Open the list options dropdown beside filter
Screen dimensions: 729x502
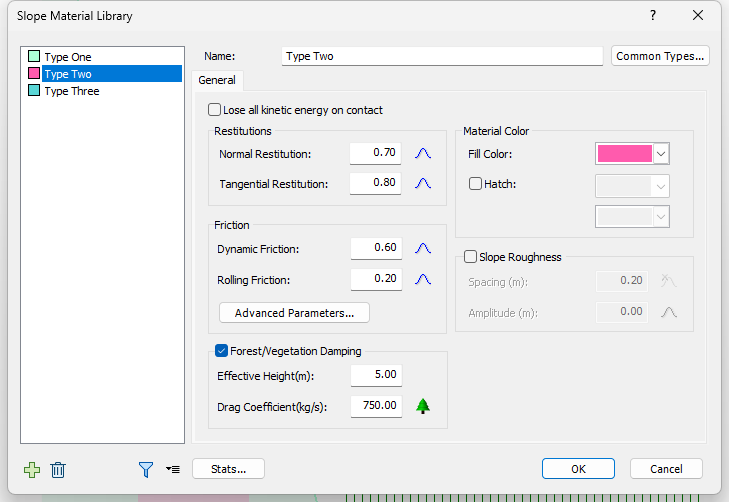tap(173, 469)
